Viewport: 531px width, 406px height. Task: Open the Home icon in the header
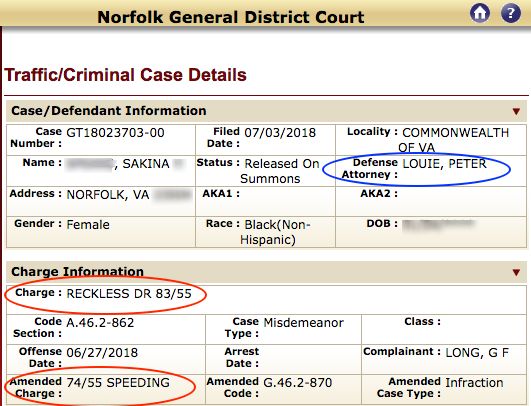[480, 13]
